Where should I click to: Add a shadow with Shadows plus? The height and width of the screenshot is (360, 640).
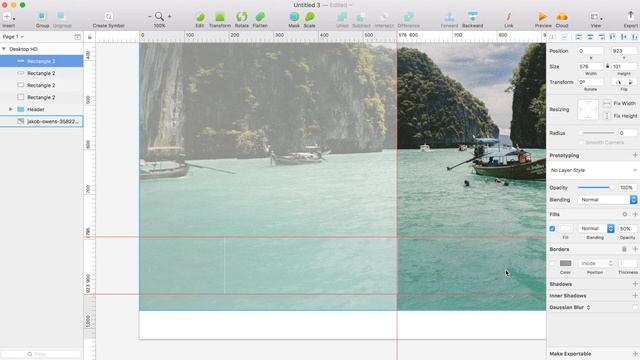click(x=635, y=284)
